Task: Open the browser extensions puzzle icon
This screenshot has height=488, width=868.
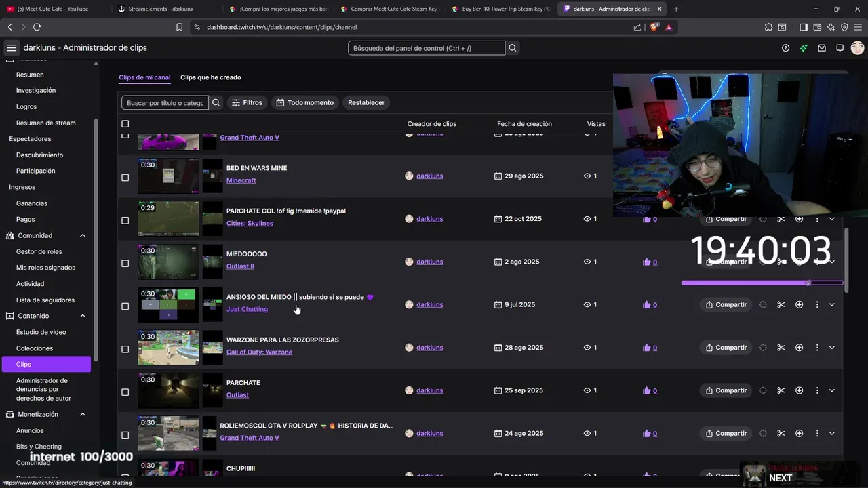Action: pos(768,27)
